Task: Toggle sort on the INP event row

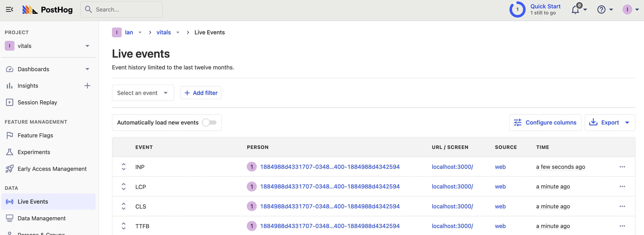Action: [x=124, y=167]
